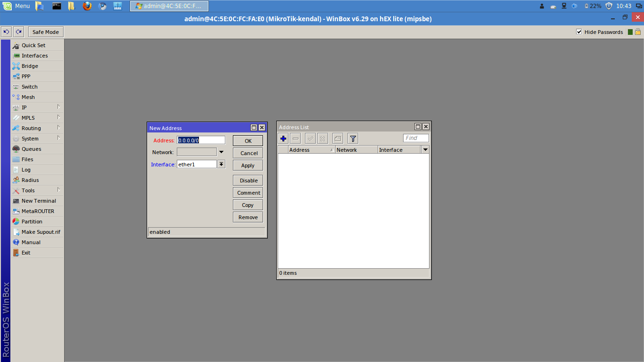644x362 pixels.
Task: Click OK in New Address dialog
Action: click(248, 141)
